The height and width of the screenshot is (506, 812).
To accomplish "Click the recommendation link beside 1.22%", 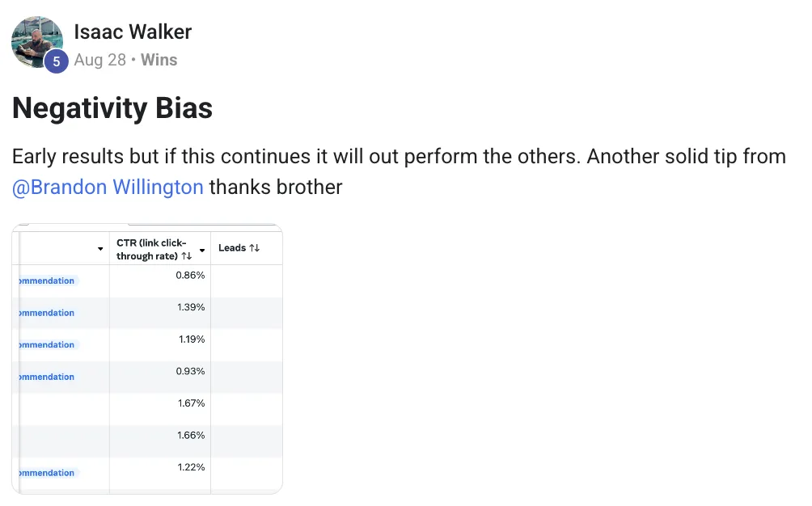I will [x=45, y=473].
